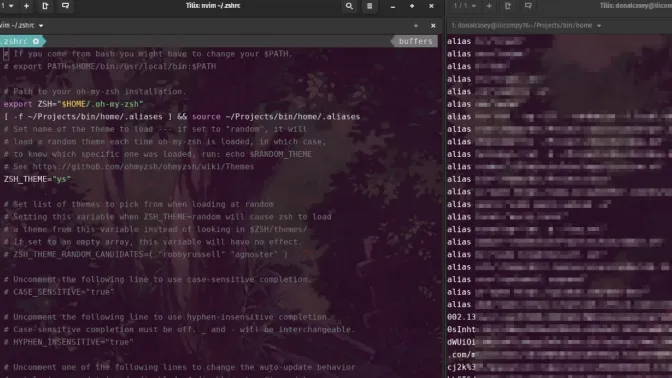Viewport: 672px width, 378px height.
Task: Add terminal right in nvim Tilix window
Action: pos(45,6)
